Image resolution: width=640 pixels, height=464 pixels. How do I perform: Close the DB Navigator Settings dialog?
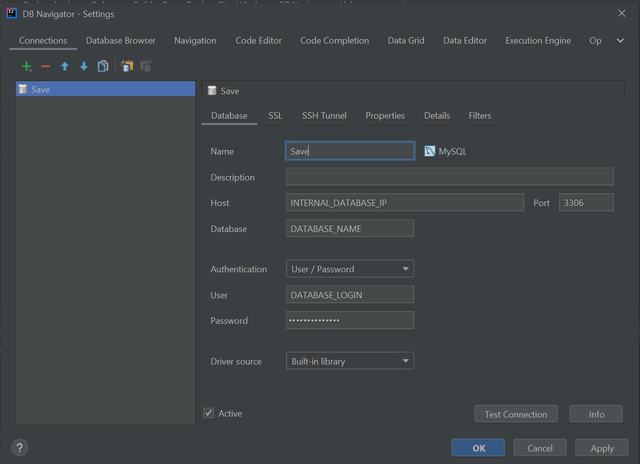tap(621, 13)
